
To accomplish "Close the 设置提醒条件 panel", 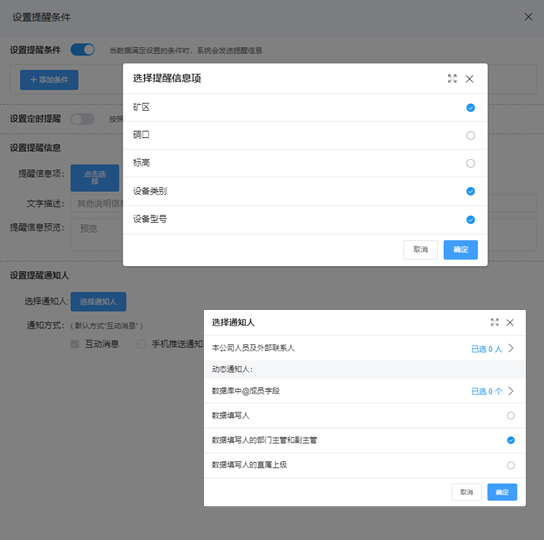I will 528,17.
